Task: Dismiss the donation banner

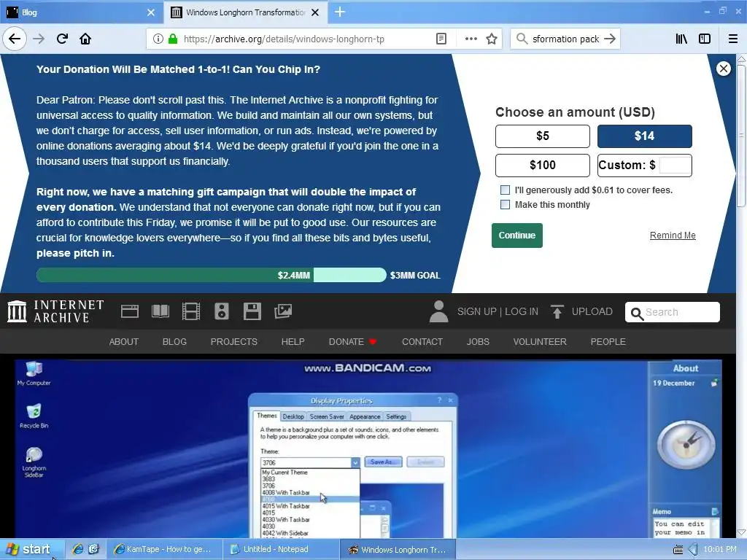Action: (x=723, y=69)
